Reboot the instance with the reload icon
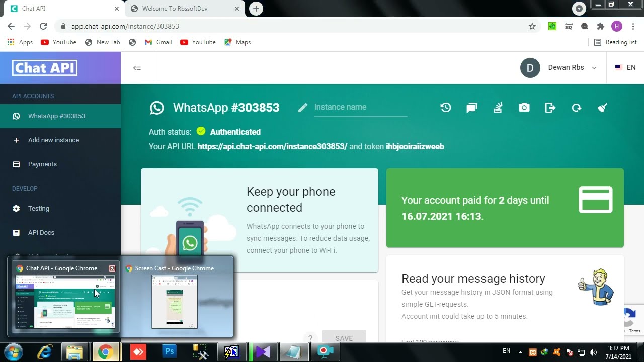Image resolution: width=644 pixels, height=362 pixels. pos(577,107)
